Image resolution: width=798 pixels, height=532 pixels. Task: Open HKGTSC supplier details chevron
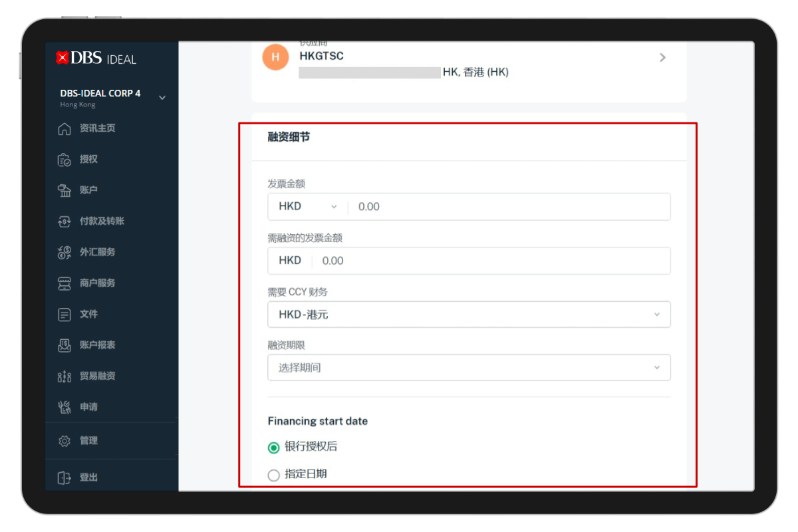coord(662,58)
